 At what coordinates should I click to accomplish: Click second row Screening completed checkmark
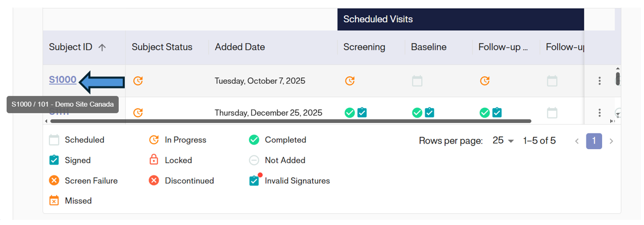pyautogui.click(x=350, y=113)
